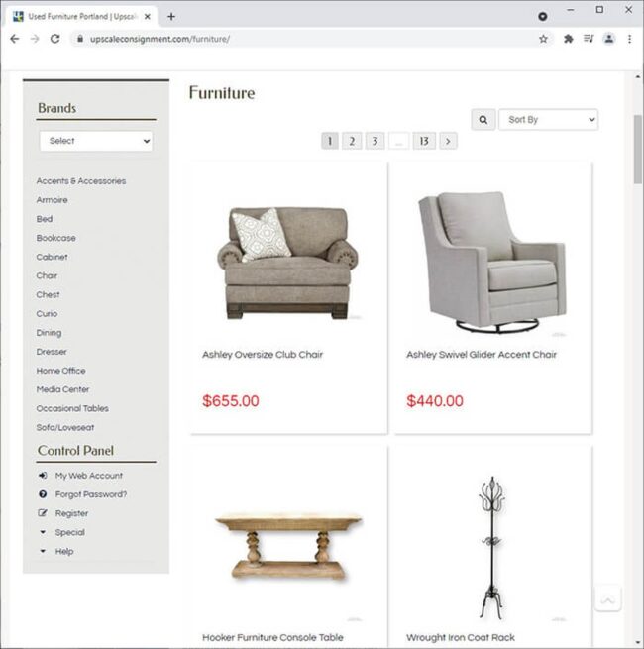Open Ashley Oversize Club Chair image

coord(288,264)
